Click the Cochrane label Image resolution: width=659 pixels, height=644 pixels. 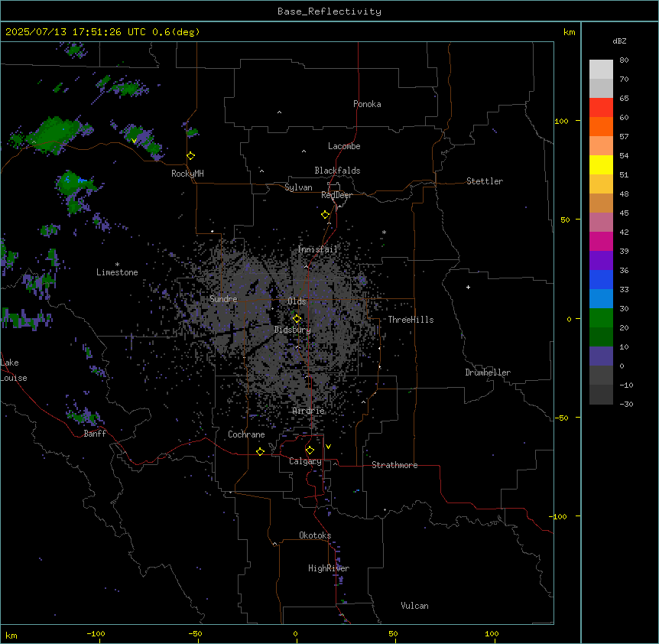coord(246,434)
